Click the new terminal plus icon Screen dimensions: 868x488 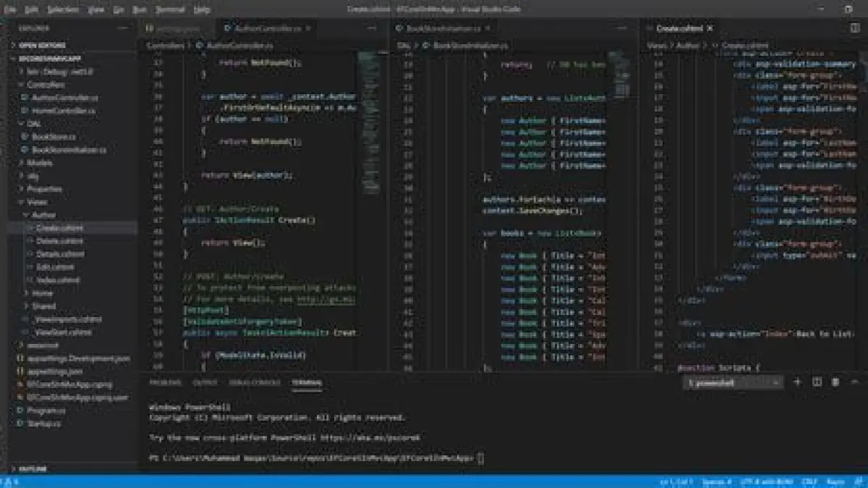(x=797, y=382)
